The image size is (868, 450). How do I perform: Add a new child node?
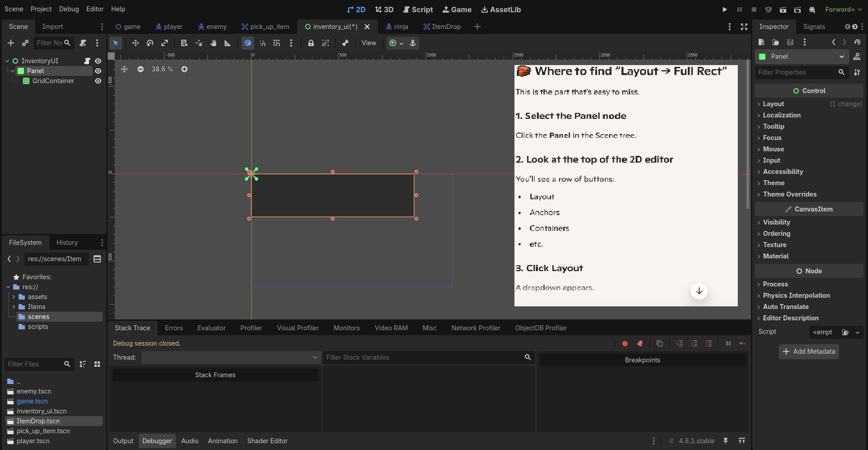coord(11,43)
